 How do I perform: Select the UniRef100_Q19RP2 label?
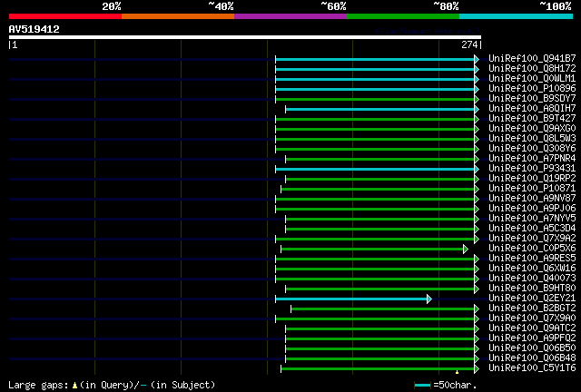[532, 178]
